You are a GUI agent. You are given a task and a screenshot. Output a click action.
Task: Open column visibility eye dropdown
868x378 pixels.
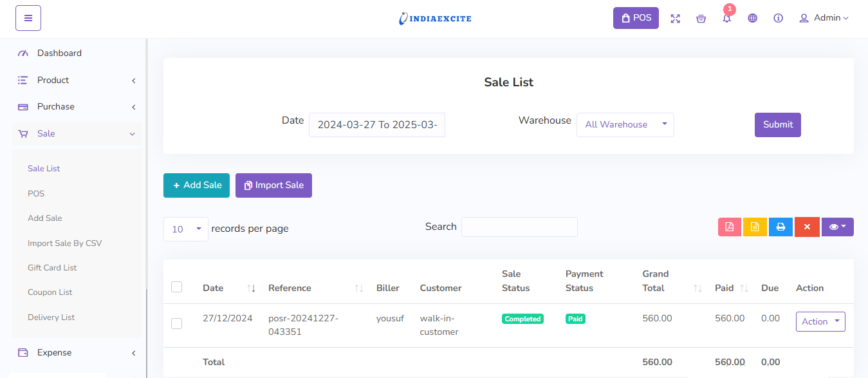(x=837, y=227)
